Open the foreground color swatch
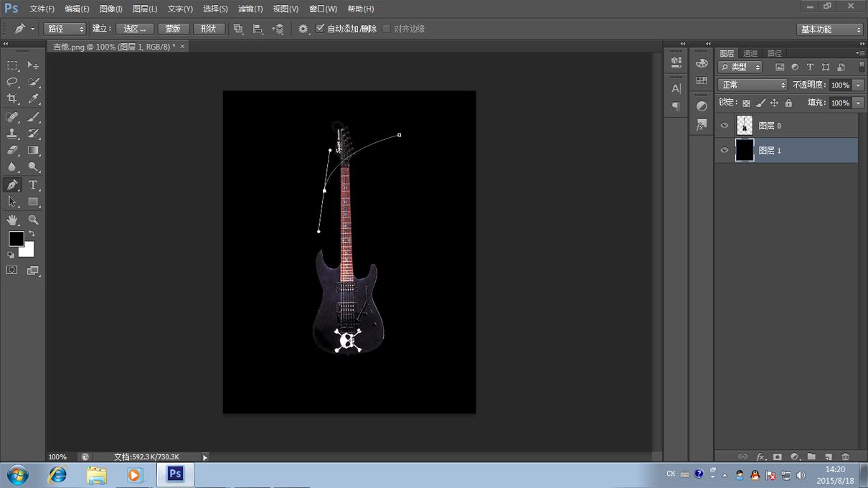This screenshot has width=868, height=488. pos(16,239)
